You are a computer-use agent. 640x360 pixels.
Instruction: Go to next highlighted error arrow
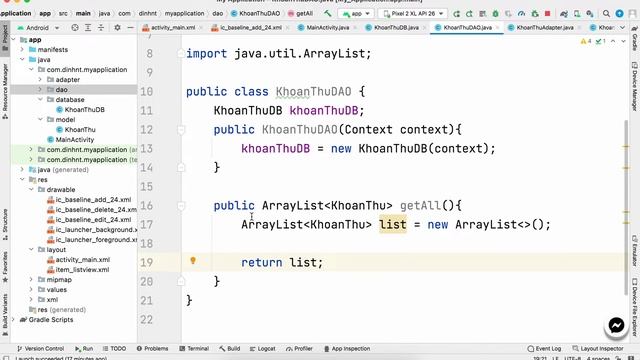(623, 41)
